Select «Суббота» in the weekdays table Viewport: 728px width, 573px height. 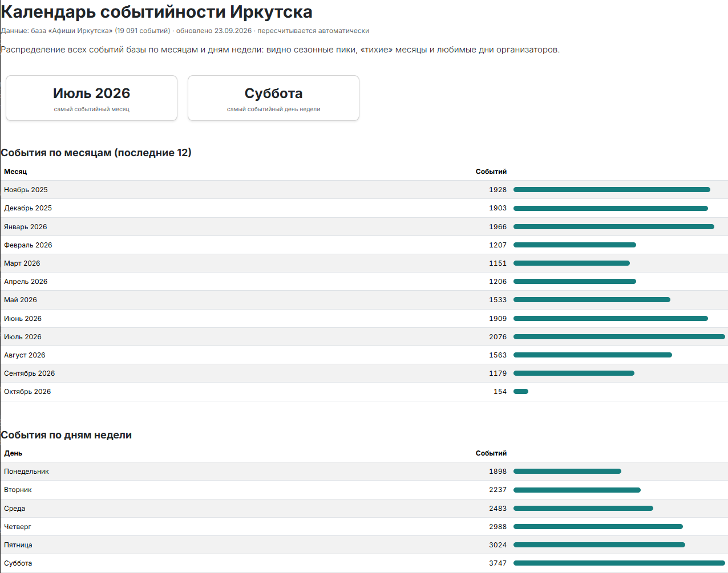(x=18, y=563)
